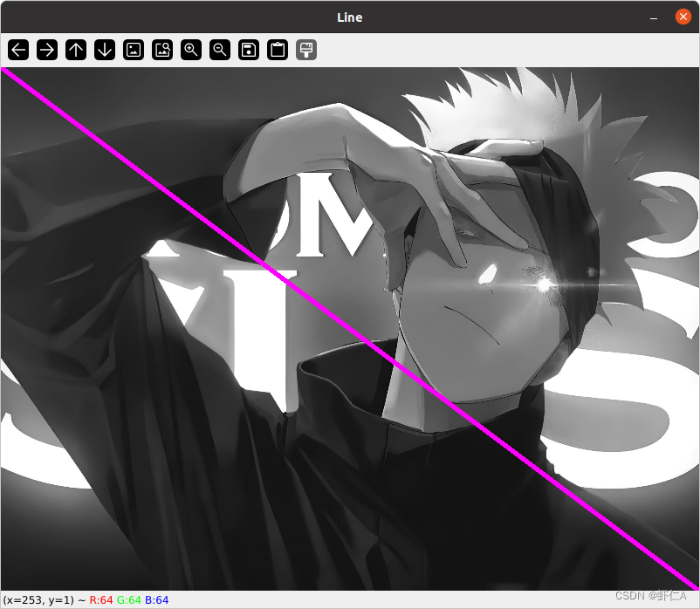This screenshot has width=700, height=609.
Task: Zoom out with the minus magnifier
Action: [220, 50]
